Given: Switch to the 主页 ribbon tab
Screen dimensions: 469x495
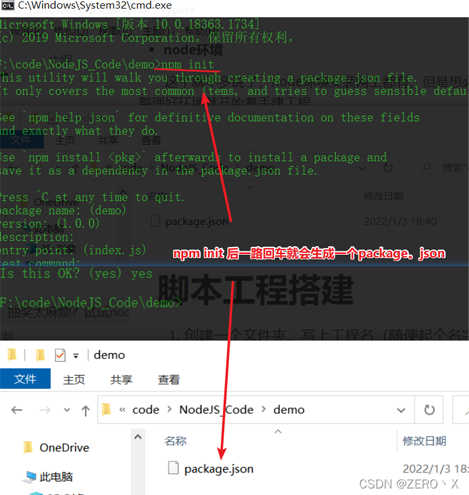Looking at the screenshot, I should 74,379.
